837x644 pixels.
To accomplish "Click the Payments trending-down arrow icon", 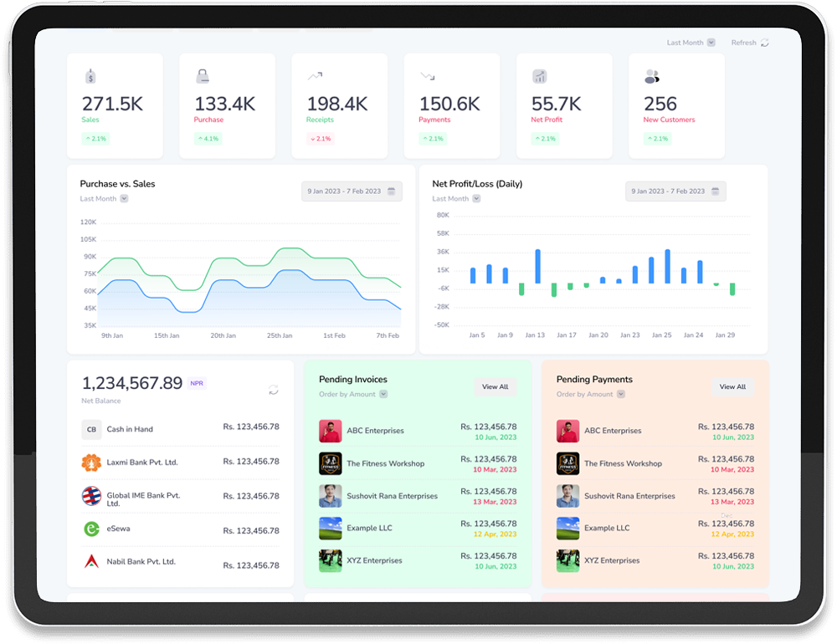I will pos(427,76).
